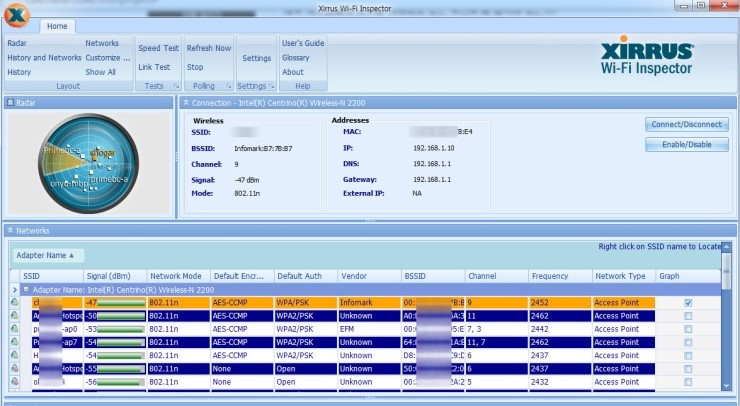Sort by the BSSID column header
The width and height of the screenshot is (740, 406).
[433, 276]
